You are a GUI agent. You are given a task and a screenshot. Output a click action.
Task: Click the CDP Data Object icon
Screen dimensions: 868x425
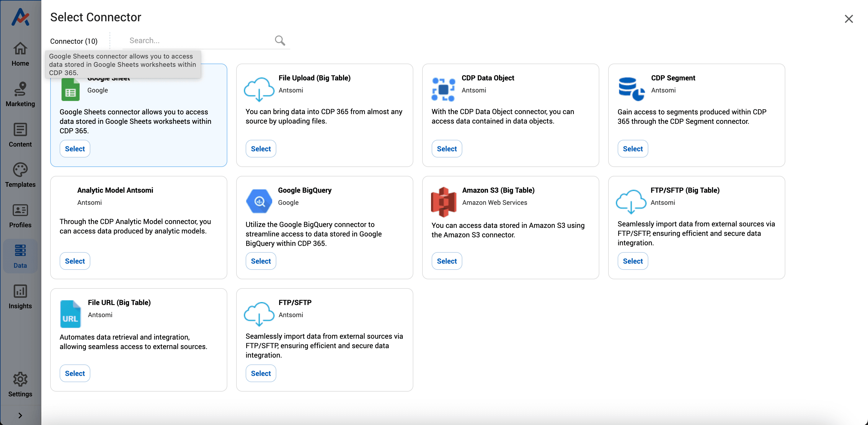tap(443, 89)
